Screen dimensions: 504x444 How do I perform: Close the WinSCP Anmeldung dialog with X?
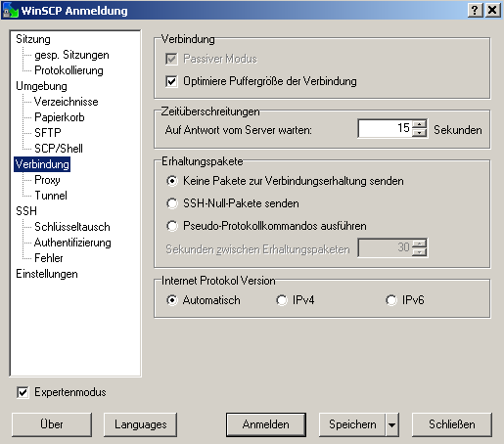492,10
